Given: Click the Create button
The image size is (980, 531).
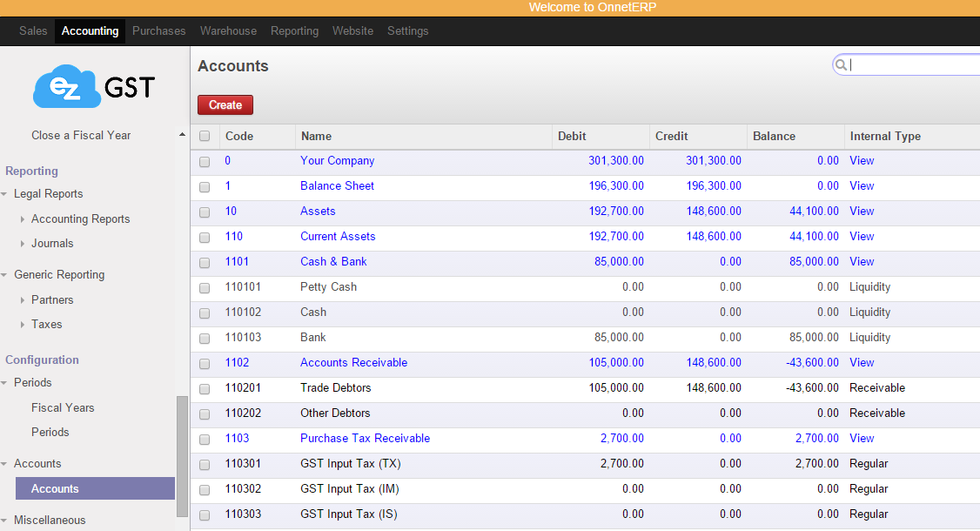Looking at the screenshot, I should click(225, 104).
